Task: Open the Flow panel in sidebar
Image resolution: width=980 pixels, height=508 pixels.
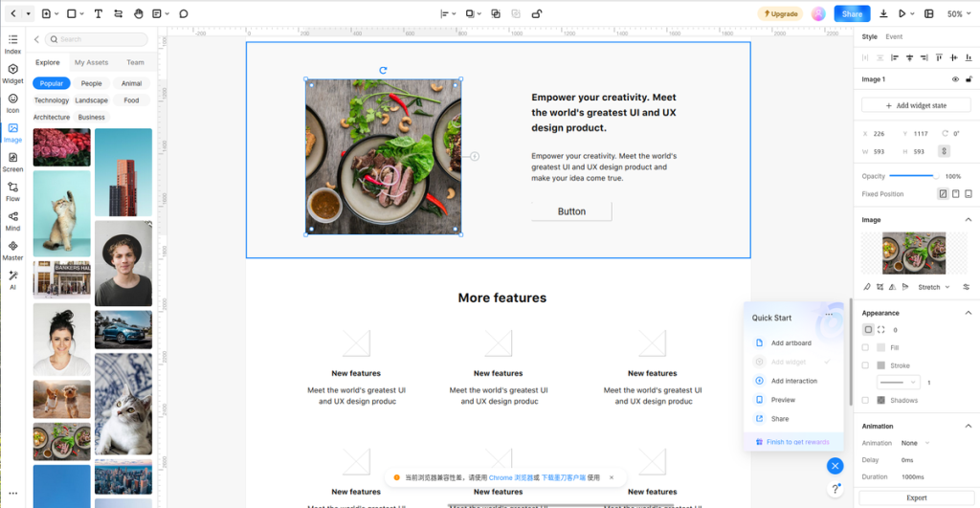Action: [x=12, y=192]
